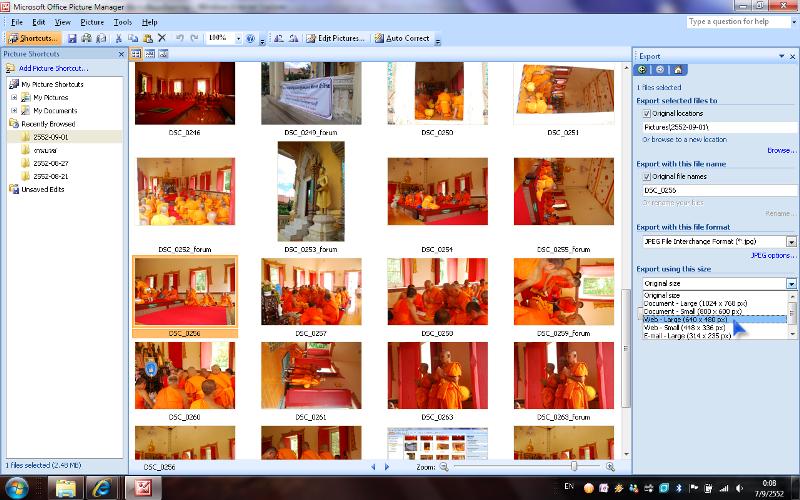Viewport: 800px width, 500px height.
Task: Click the Rotate Left icon
Action: tap(279, 38)
